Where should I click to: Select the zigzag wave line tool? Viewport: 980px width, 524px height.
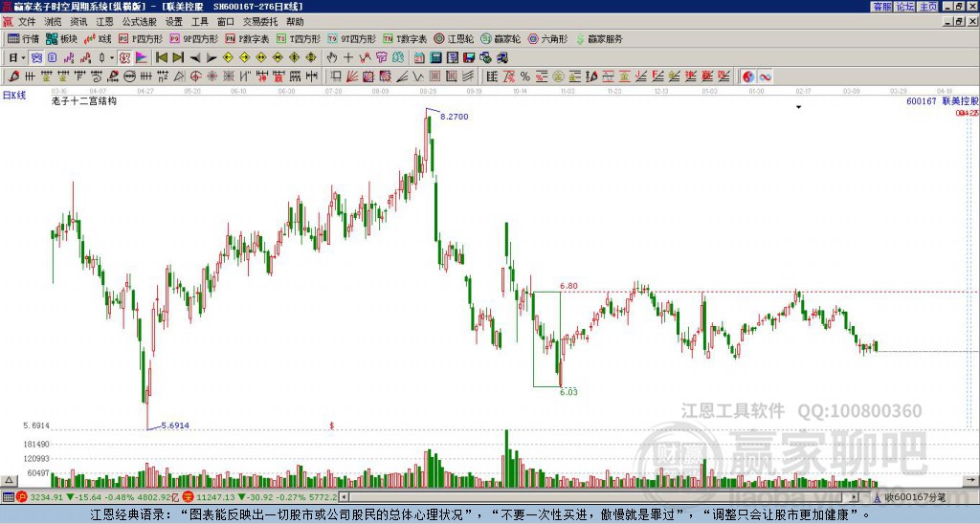pyautogui.click(x=418, y=76)
